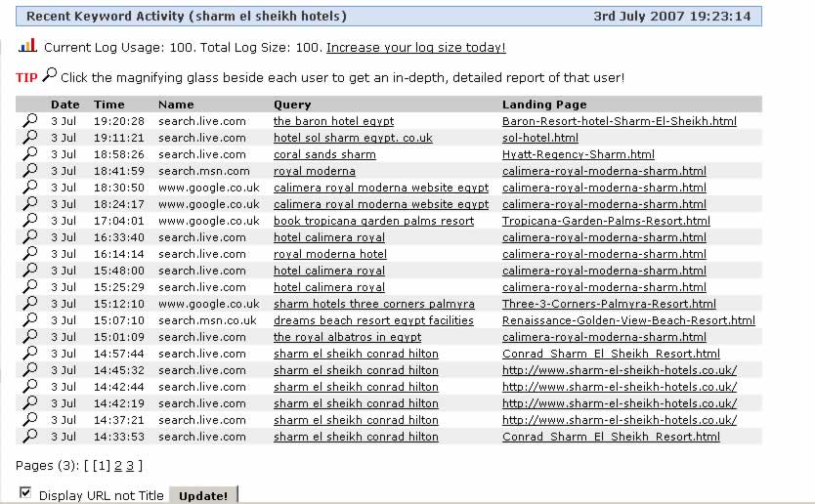Open Tropicana-Garden-Palms-Resort.html landing page
This screenshot has height=504, width=815.
(606, 221)
